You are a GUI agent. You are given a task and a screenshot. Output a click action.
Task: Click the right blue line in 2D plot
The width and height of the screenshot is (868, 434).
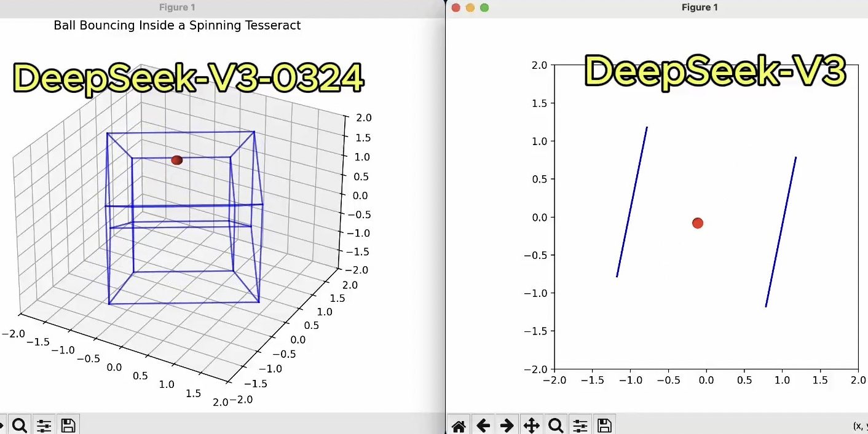781,232
